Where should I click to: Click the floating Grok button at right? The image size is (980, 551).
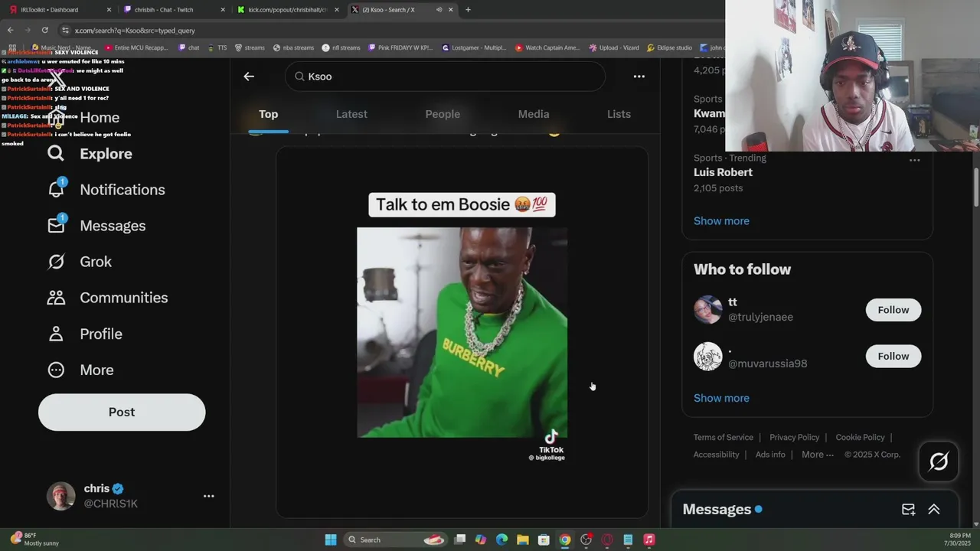point(939,461)
